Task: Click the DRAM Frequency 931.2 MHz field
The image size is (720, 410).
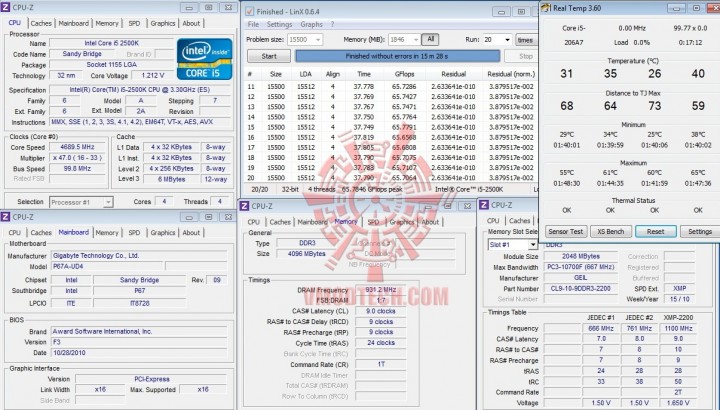Action: (x=381, y=290)
